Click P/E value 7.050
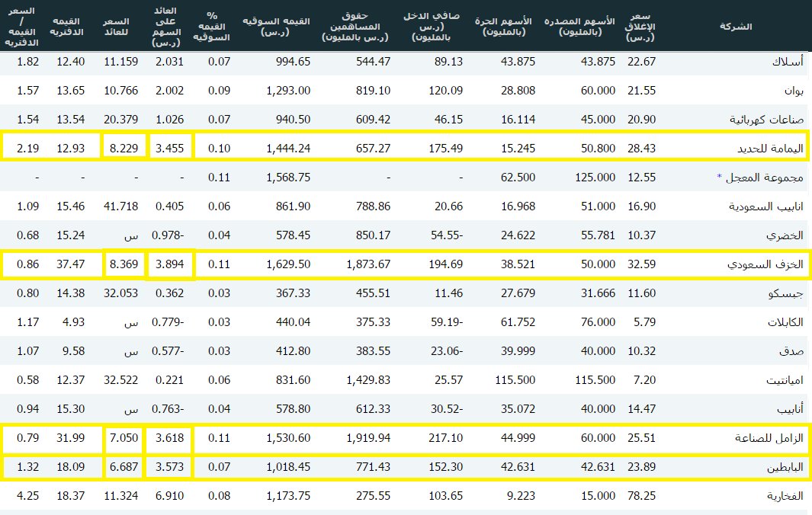 pos(124,438)
